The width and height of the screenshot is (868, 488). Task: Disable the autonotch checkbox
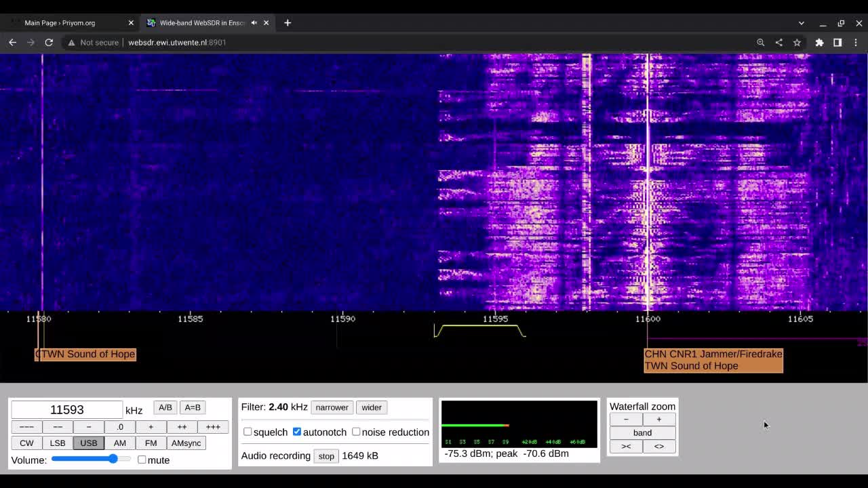coord(297,432)
